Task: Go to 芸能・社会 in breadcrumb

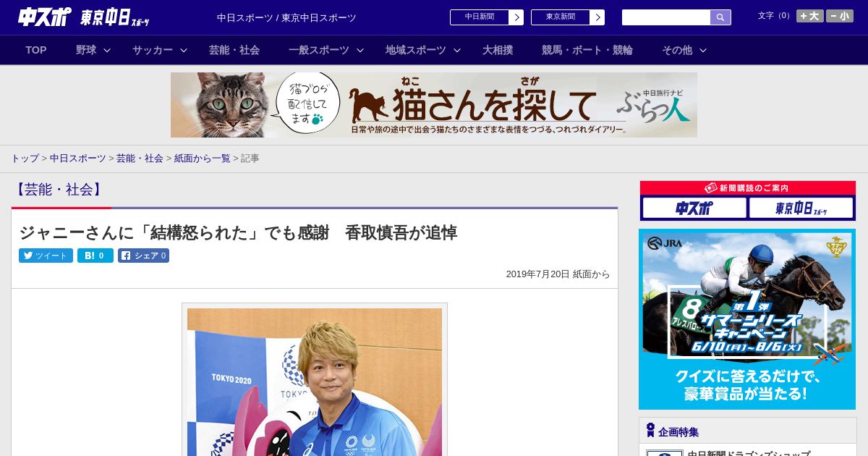Action: click(x=140, y=159)
